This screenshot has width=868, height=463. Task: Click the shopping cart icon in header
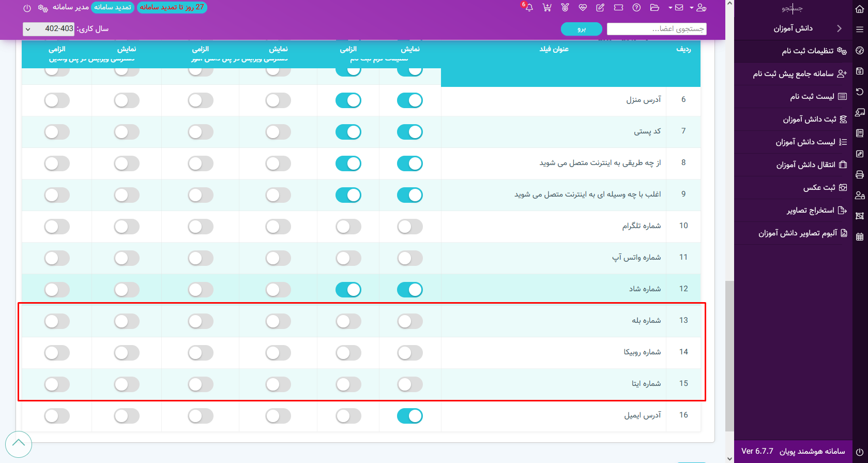(547, 7)
